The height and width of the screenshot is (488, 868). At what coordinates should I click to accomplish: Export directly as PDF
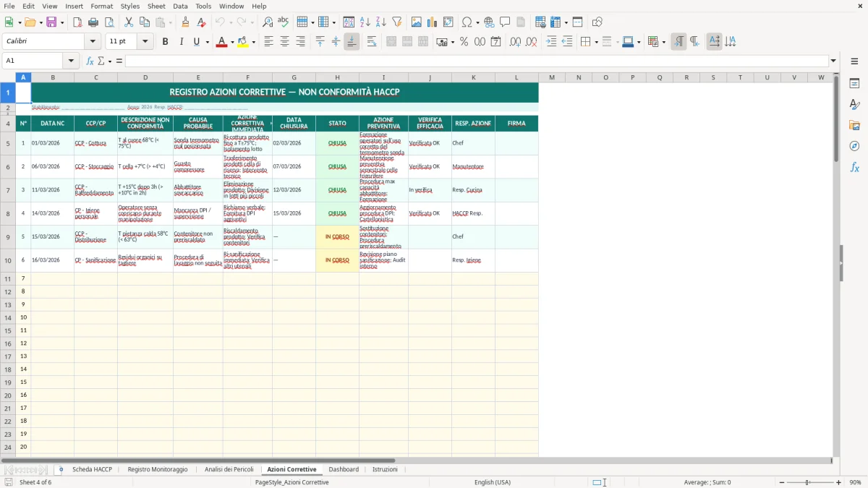pos(77,22)
